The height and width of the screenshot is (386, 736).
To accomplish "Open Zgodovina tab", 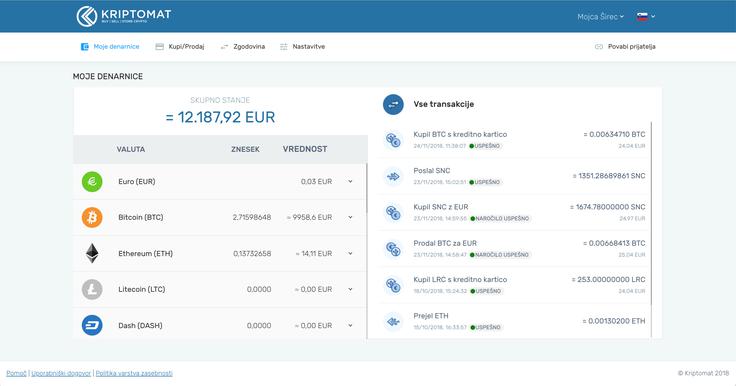I will (x=243, y=46).
